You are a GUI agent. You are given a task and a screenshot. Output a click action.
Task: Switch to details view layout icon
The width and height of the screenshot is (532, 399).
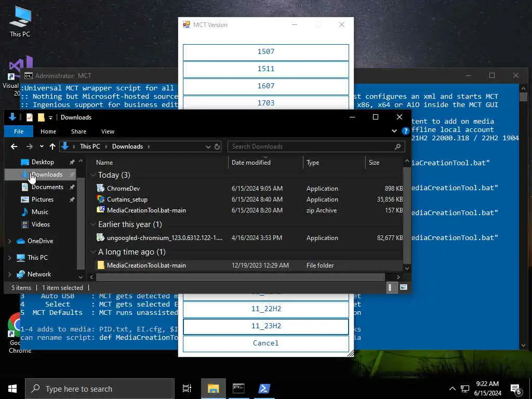tap(392, 288)
